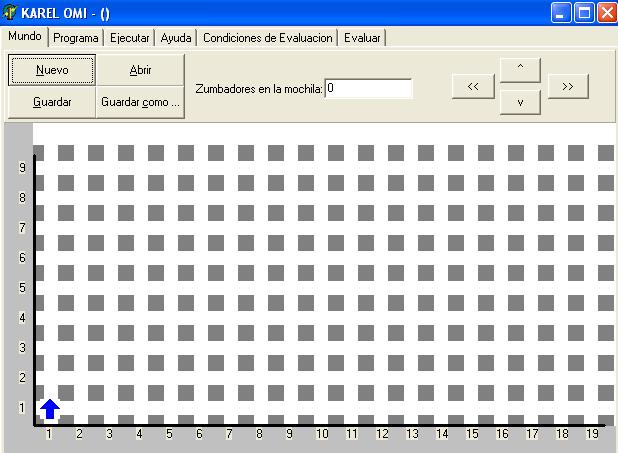Click the Guardar button
Viewport: 618px width, 453px height.
(x=52, y=102)
